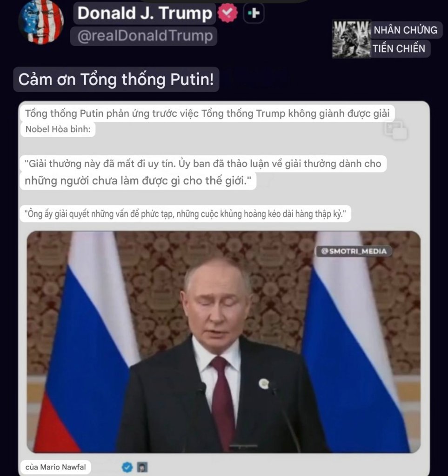The image size is (448, 476).
Task: Open the 'của Mario Nawfal' author link
Action: coord(55,467)
